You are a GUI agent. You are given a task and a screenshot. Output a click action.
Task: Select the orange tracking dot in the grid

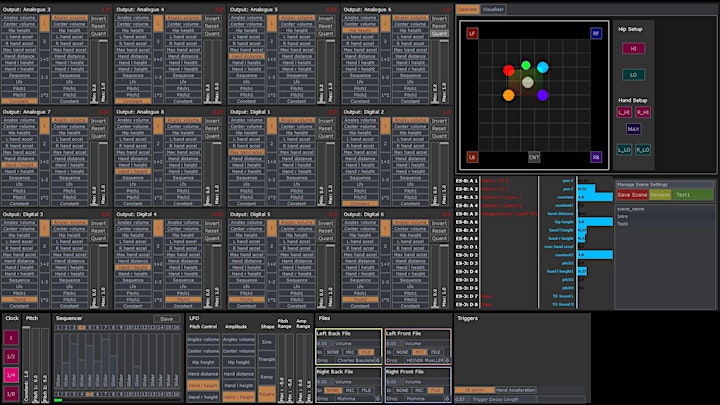pyautogui.click(x=508, y=95)
